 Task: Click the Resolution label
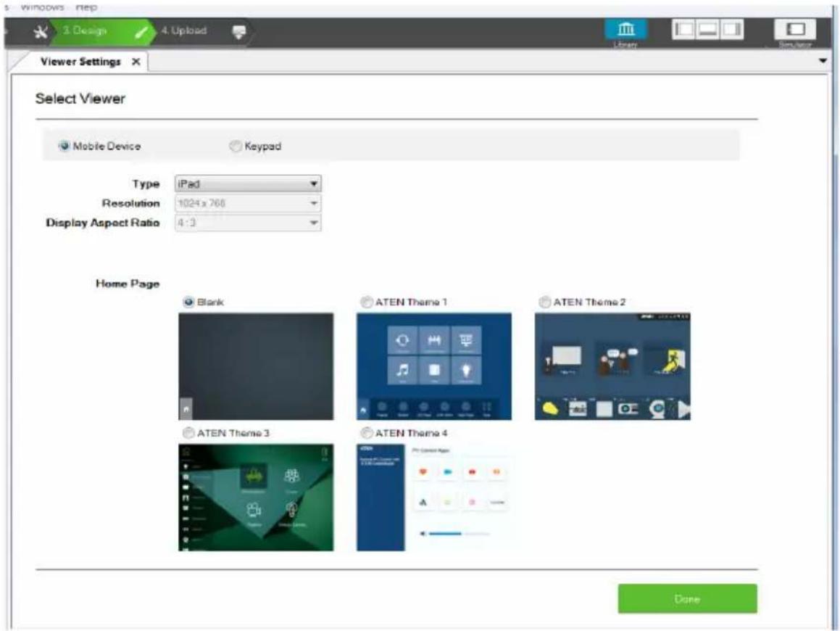130,203
